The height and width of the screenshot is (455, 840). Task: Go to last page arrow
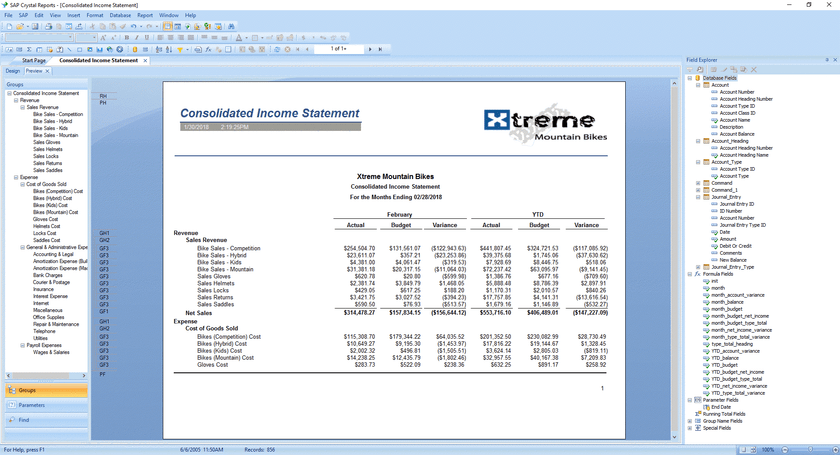[380, 49]
